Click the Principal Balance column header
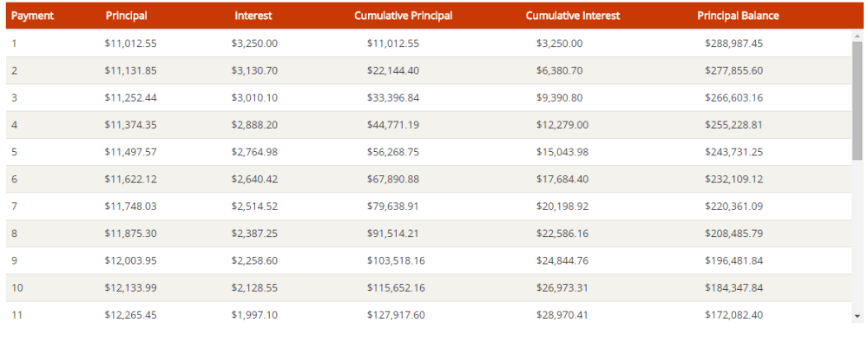 (x=738, y=16)
